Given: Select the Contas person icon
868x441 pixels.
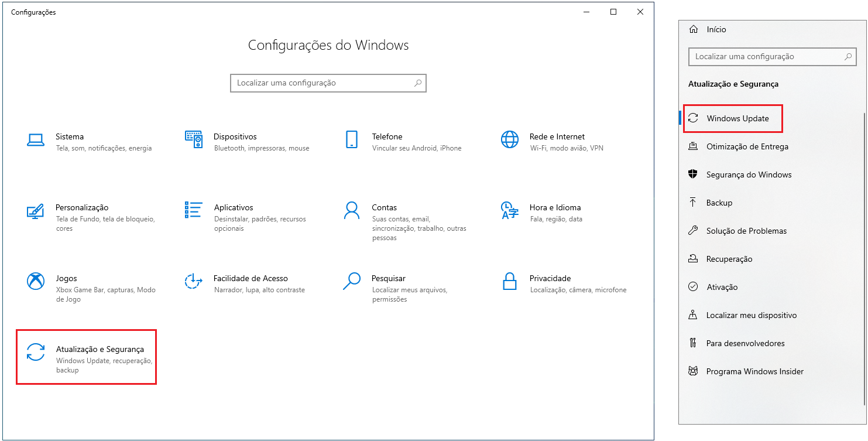Looking at the screenshot, I should tap(351, 210).
